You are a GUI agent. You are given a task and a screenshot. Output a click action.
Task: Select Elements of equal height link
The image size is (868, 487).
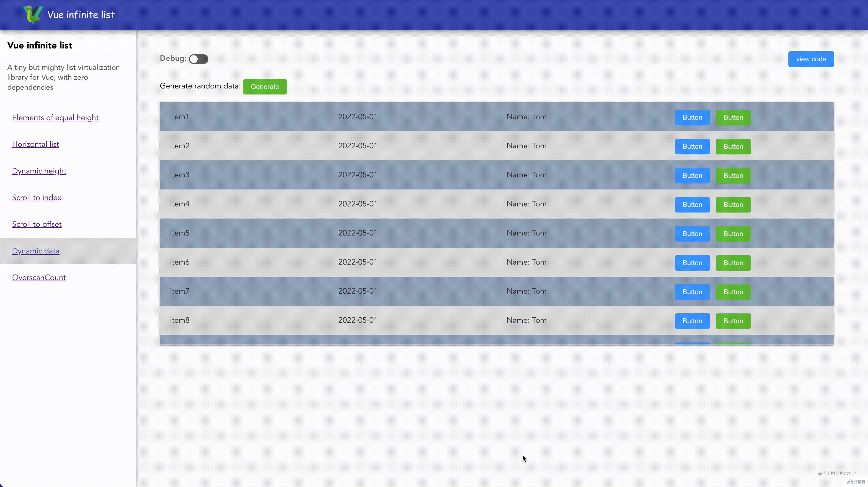(55, 118)
